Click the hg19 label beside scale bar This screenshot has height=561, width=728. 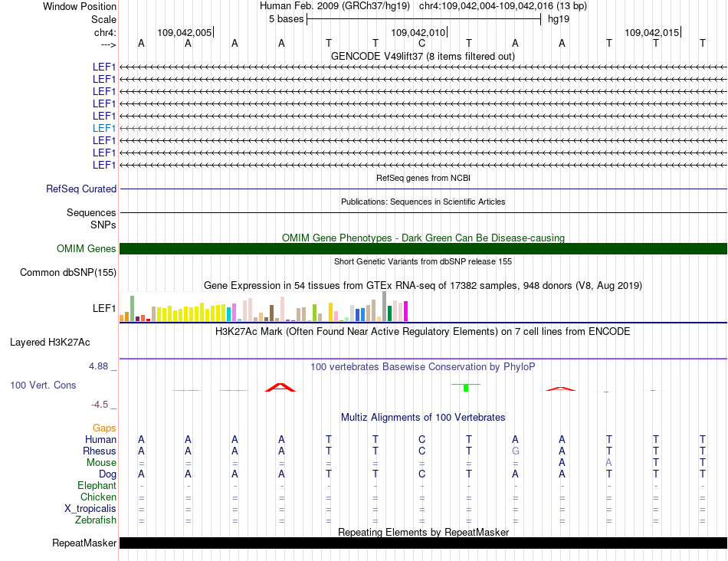(x=559, y=19)
